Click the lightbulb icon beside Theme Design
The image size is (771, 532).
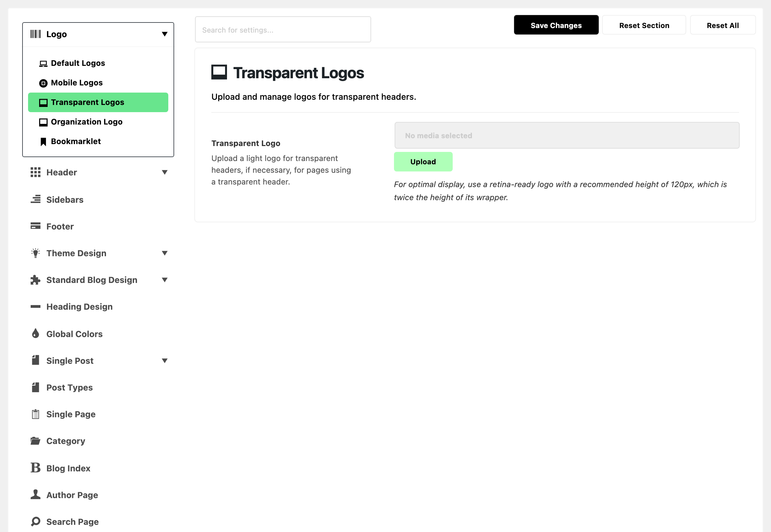click(36, 253)
